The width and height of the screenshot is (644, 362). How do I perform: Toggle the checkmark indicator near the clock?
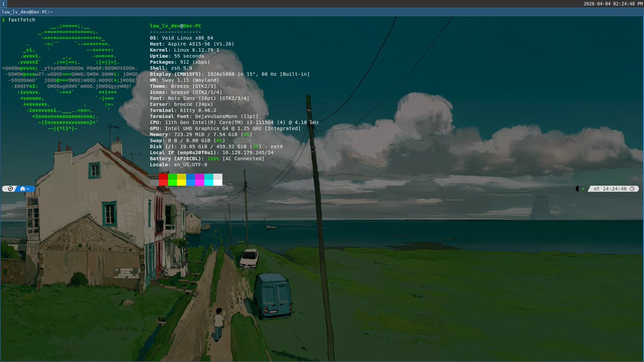coord(583,189)
